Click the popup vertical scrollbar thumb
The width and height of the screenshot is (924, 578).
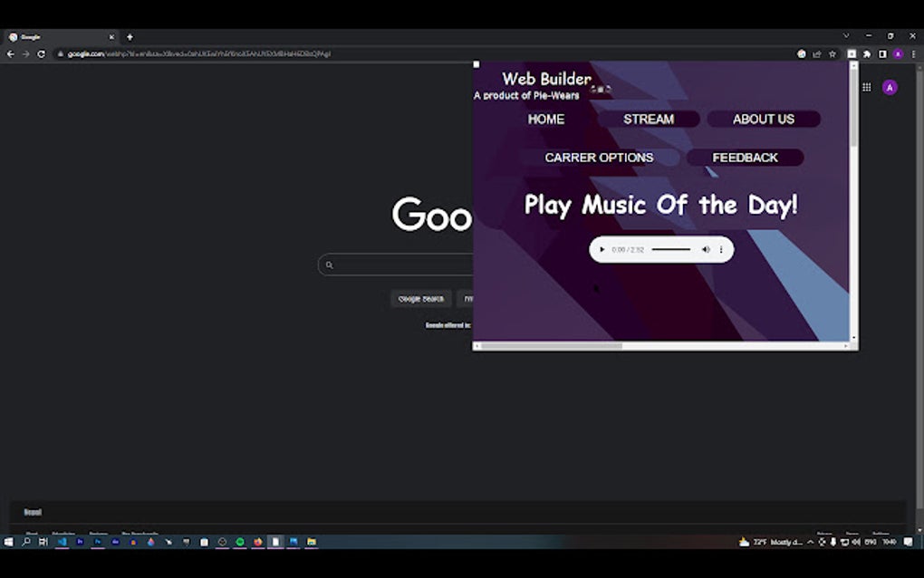(x=853, y=109)
